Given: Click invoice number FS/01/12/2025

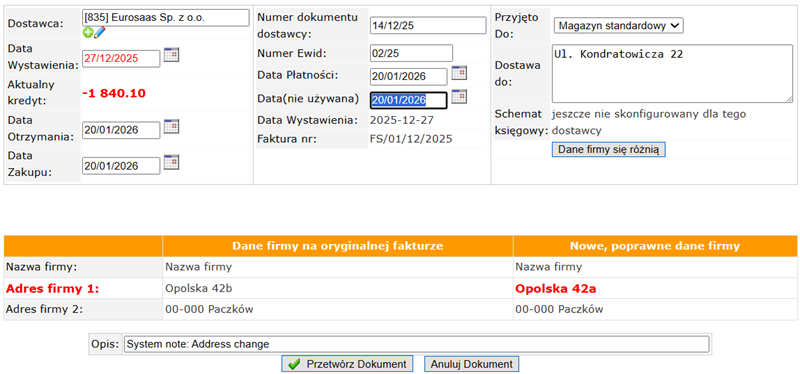Looking at the screenshot, I should (411, 139).
